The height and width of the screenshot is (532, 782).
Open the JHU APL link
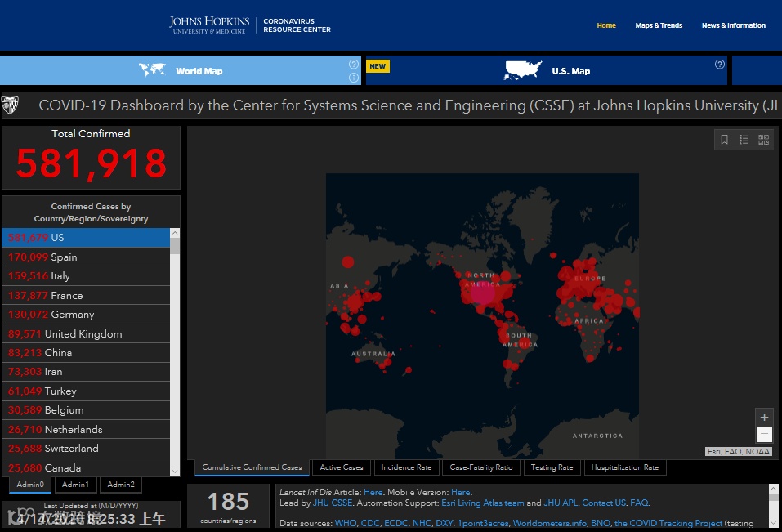click(561, 503)
